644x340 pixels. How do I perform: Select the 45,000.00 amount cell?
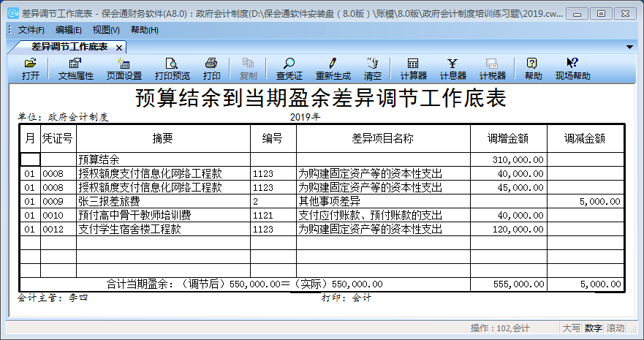tap(509, 187)
